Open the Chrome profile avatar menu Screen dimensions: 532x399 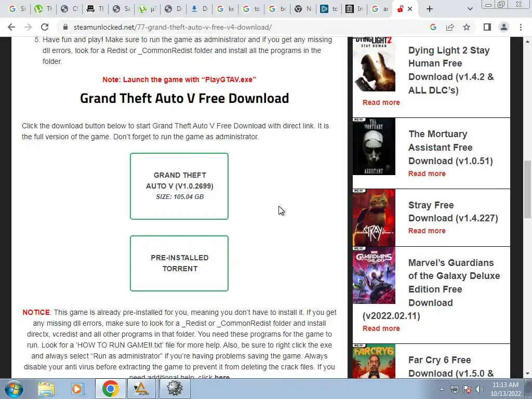coord(504,27)
